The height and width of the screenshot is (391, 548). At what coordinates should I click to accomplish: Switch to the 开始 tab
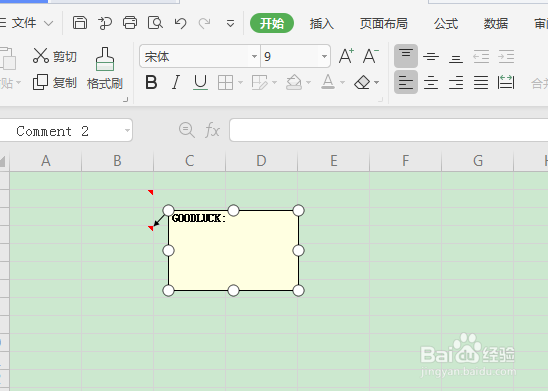[x=272, y=23]
